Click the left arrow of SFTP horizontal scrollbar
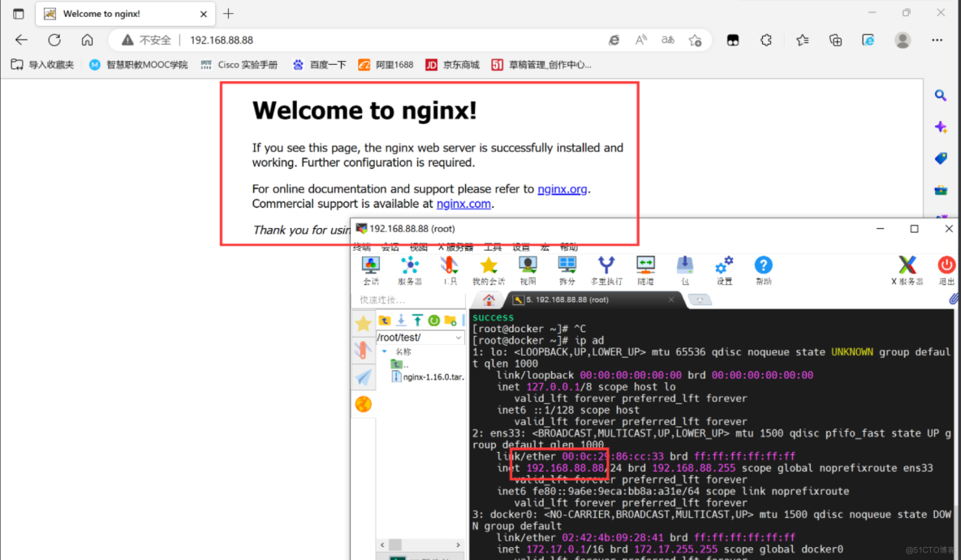The image size is (961, 560). (x=382, y=545)
